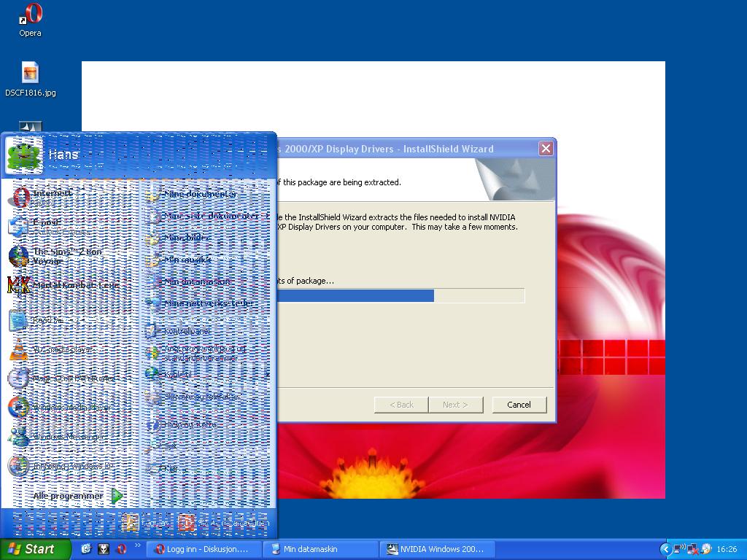Open the Kjør run dialog entry

tap(207, 468)
